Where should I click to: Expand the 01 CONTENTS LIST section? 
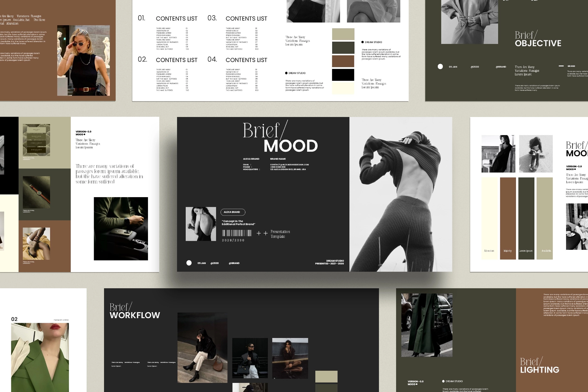point(177,18)
